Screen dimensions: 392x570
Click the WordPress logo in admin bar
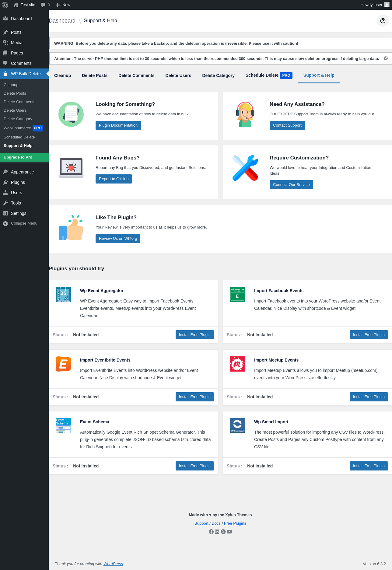5,5
